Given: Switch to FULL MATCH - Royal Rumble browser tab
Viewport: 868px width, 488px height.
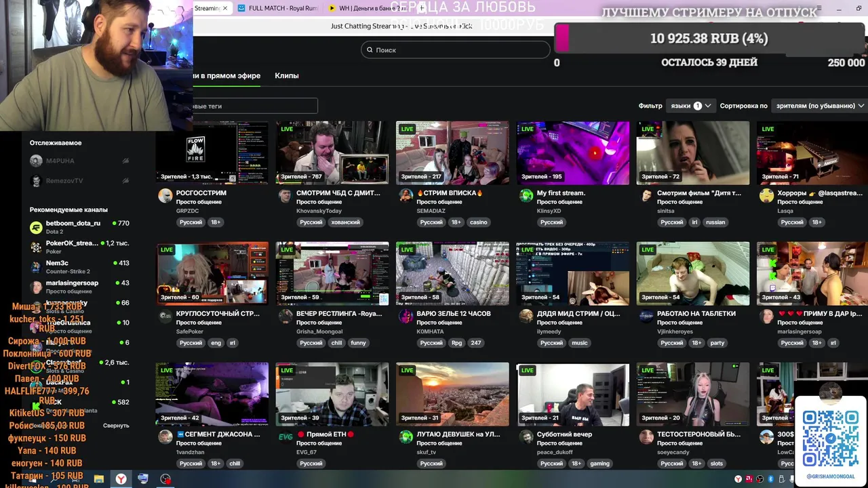Looking at the screenshot, I should pos(277,8).
